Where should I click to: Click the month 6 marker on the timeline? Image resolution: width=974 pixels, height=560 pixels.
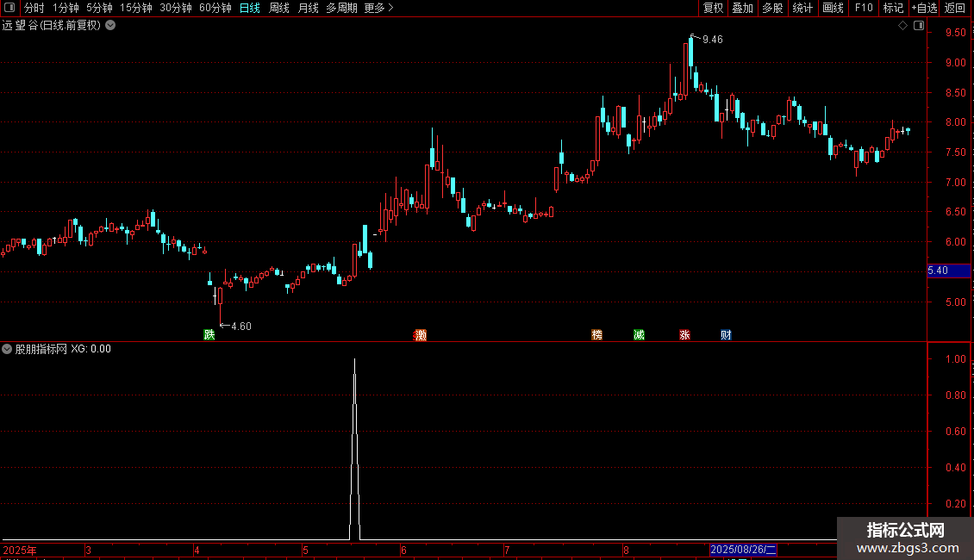(x=403, y=550)
